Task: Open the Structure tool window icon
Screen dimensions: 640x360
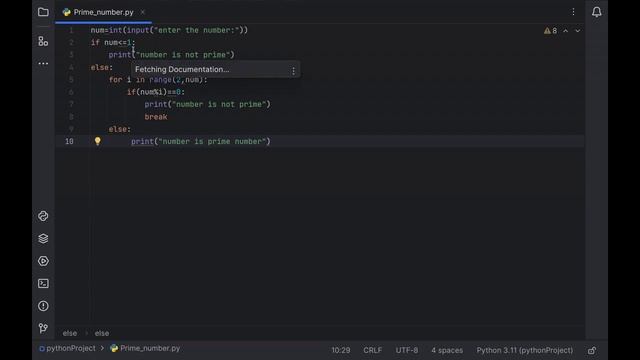Action: point(43,41)
